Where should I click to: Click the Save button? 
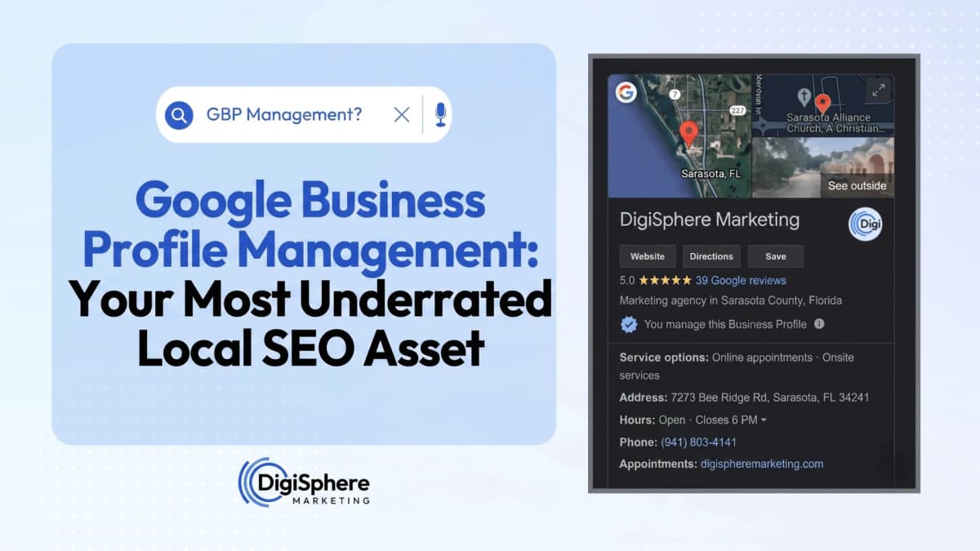point(776,256)
